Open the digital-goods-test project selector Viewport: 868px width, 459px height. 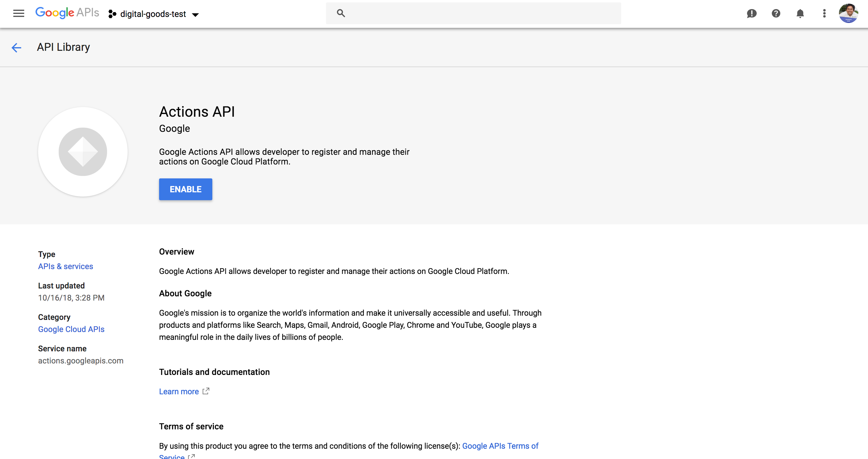tap(154, 14)
